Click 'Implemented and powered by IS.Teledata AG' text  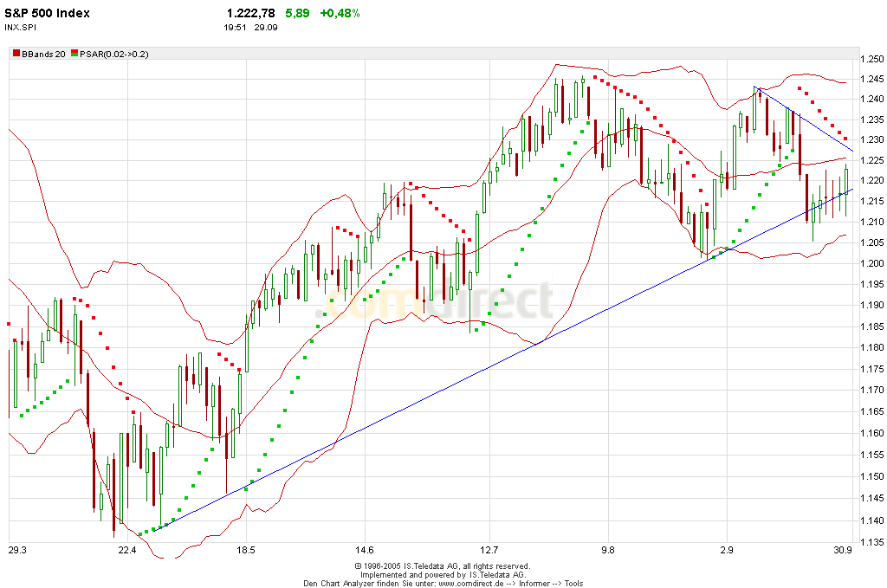(443, 574)
